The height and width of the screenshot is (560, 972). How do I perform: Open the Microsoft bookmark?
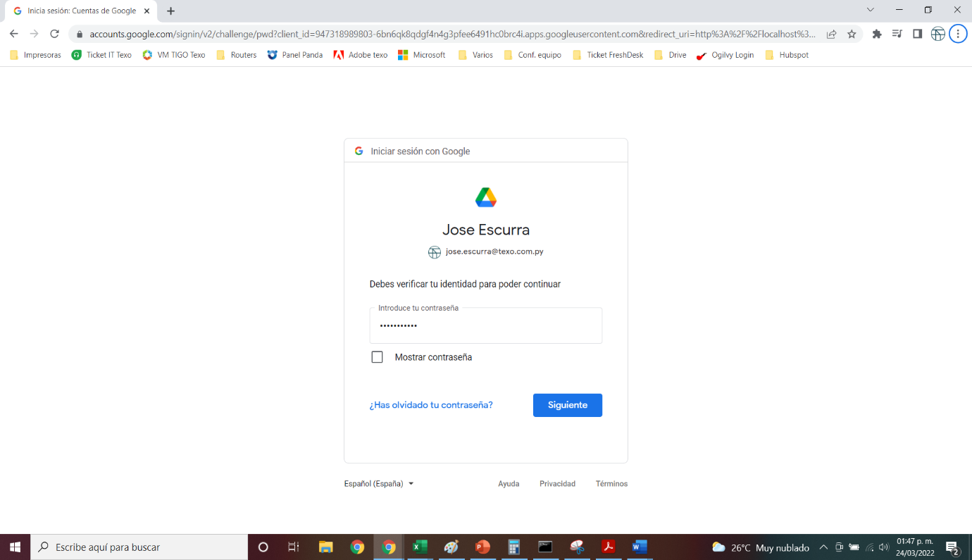pos(422,55)
